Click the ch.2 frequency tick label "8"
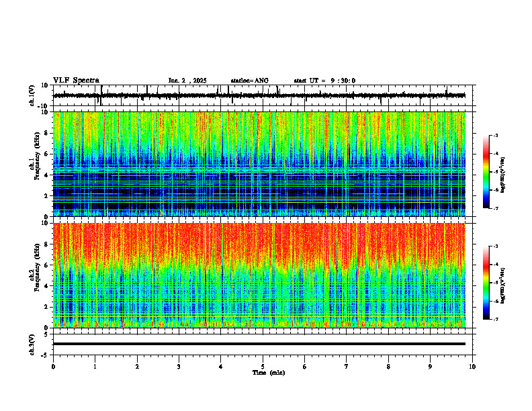 [x=46, y=244]
